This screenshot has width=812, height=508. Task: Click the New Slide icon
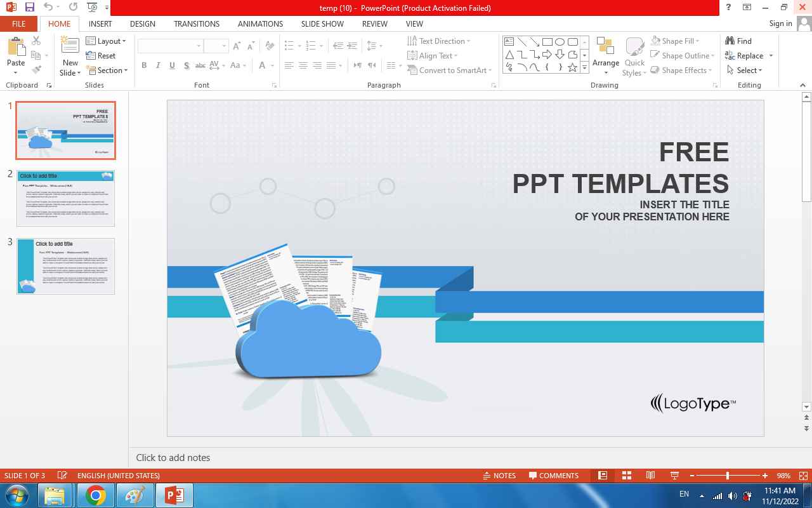[x=70, y=46]
